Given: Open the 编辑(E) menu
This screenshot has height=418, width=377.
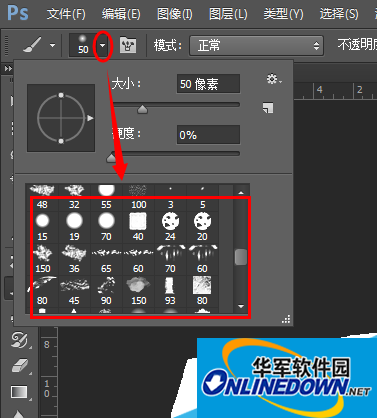Looking at the screenshot, I should 121,14.
